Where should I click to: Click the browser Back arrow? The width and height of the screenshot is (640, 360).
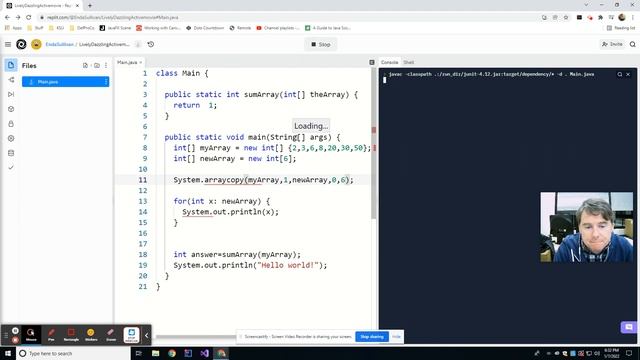click(7, 18)
